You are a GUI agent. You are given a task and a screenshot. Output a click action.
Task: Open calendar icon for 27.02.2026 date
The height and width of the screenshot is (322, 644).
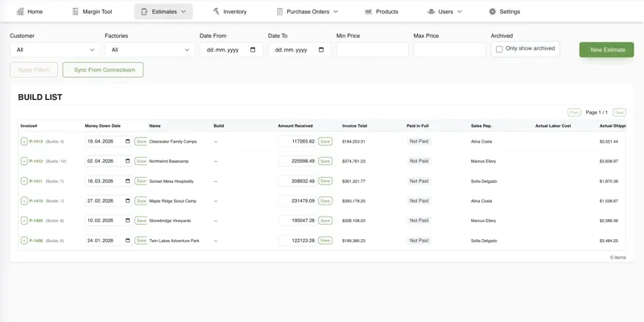coord(128,200)
